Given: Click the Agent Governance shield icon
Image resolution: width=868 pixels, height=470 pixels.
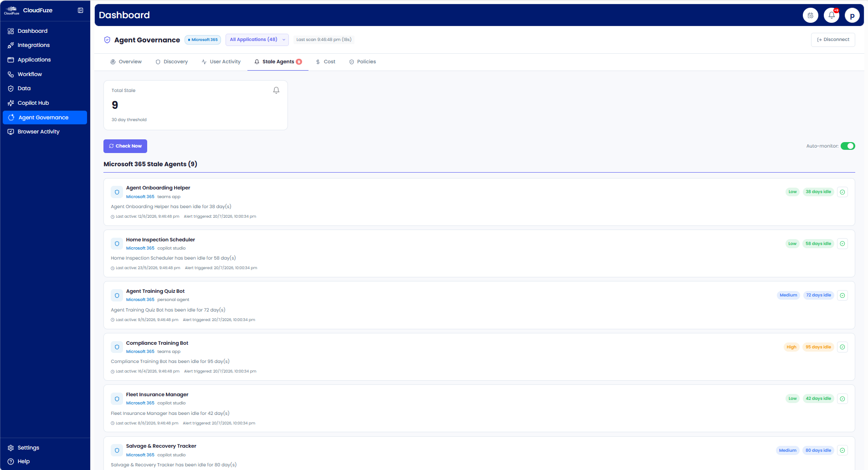Looking at the screenshot, I should [107, 40].
